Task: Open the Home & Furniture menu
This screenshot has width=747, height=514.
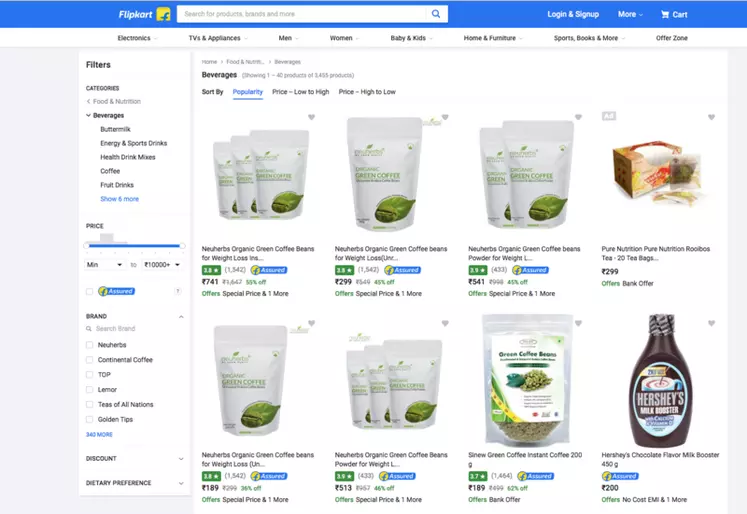Action: (493, 38)
